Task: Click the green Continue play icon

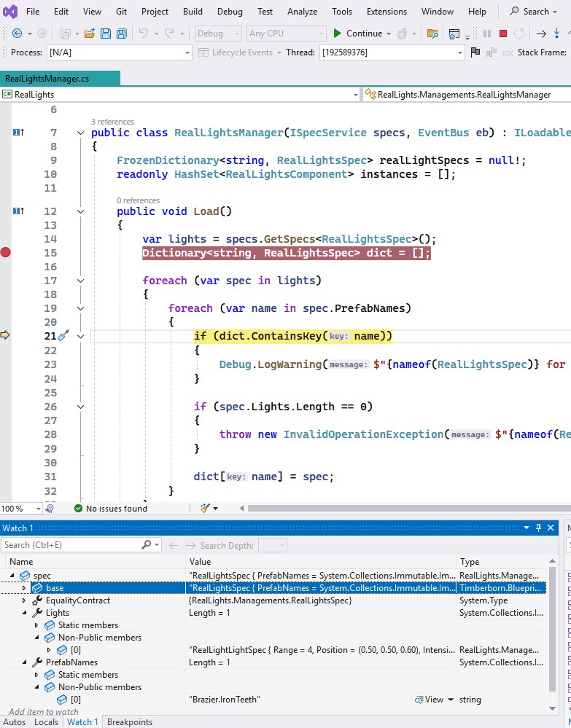Action: [x=338, y=34]
